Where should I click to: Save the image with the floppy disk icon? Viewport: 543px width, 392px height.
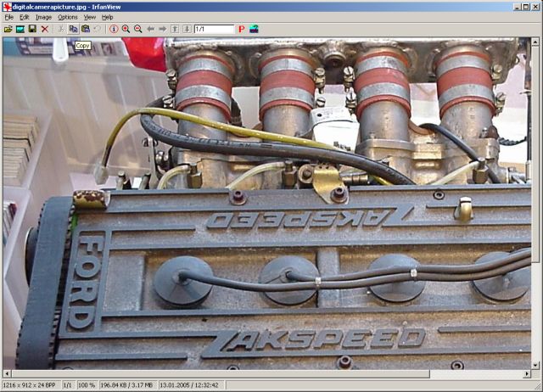tap(32, 29)
